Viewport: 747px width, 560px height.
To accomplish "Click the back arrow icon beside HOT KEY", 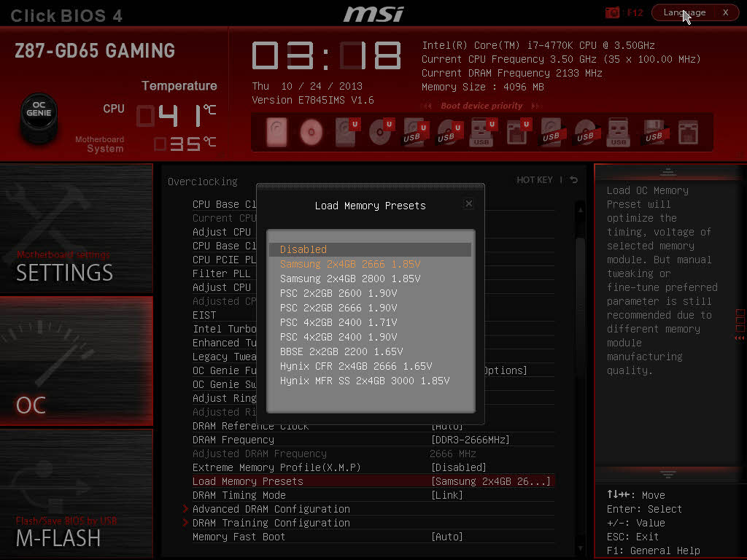I will (x=574, y=180).
